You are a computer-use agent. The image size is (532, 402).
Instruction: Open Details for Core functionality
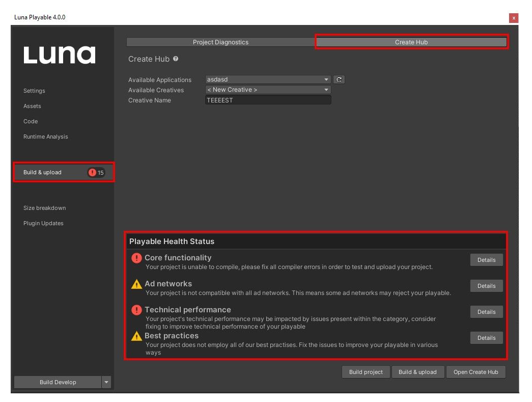(x=487, y=260)
